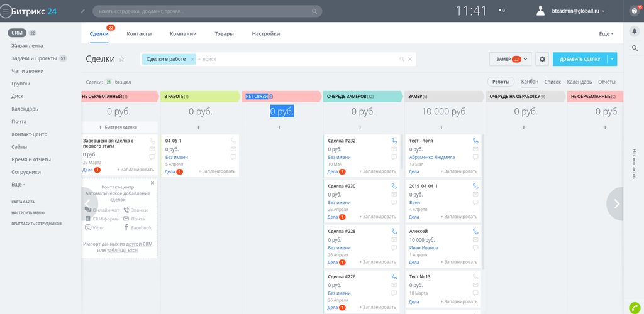Open the Товары tab
Screen dimensions: 644x314
pyautogui.click(x=225, y=34)
